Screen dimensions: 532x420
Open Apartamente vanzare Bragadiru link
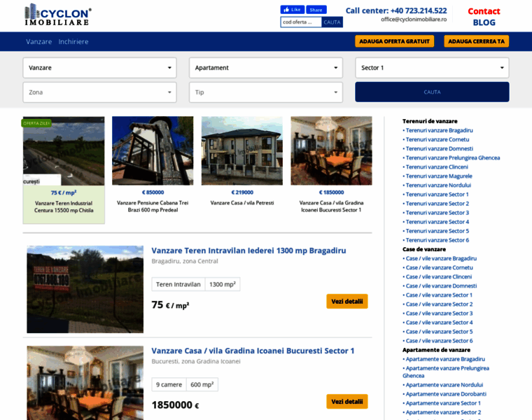pos(444,359)
